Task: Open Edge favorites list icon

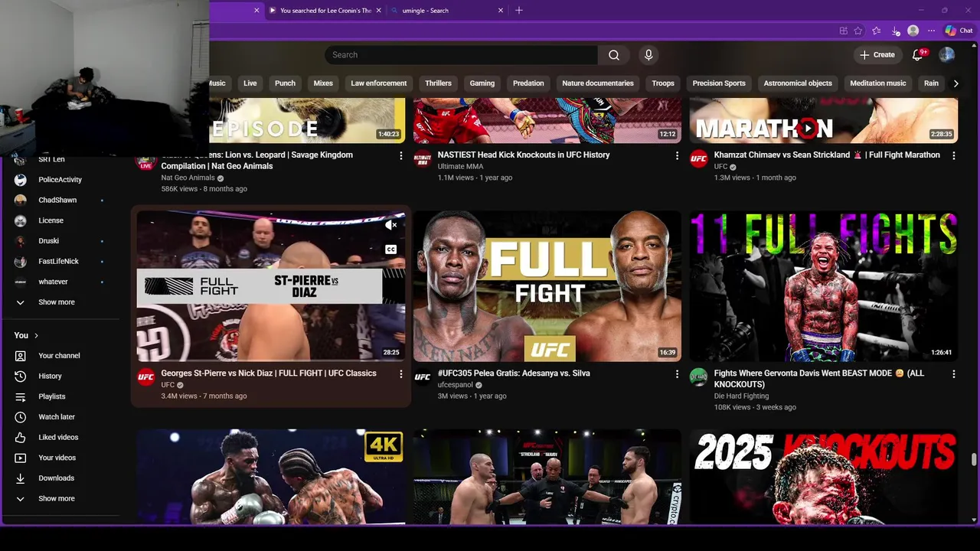Action: click(877, 31)
